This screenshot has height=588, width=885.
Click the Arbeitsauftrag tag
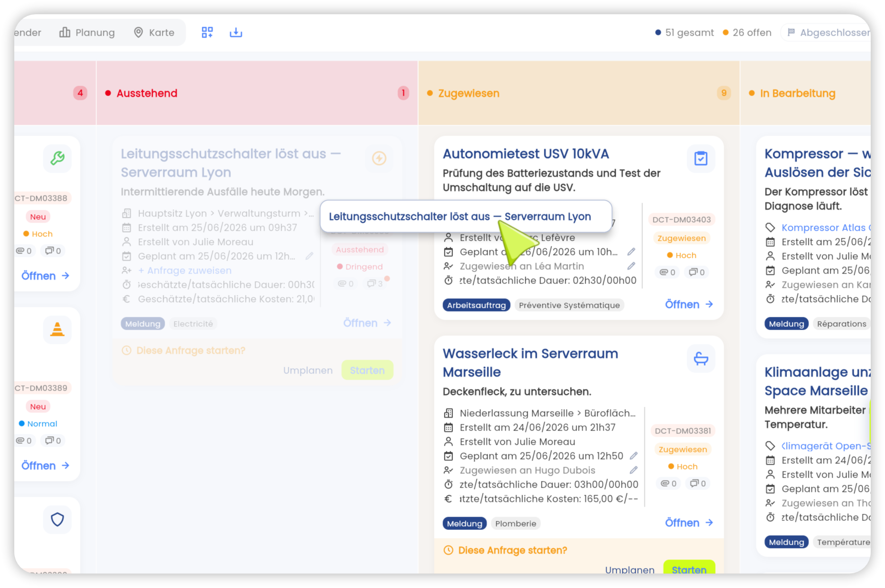tap(476, 305)
